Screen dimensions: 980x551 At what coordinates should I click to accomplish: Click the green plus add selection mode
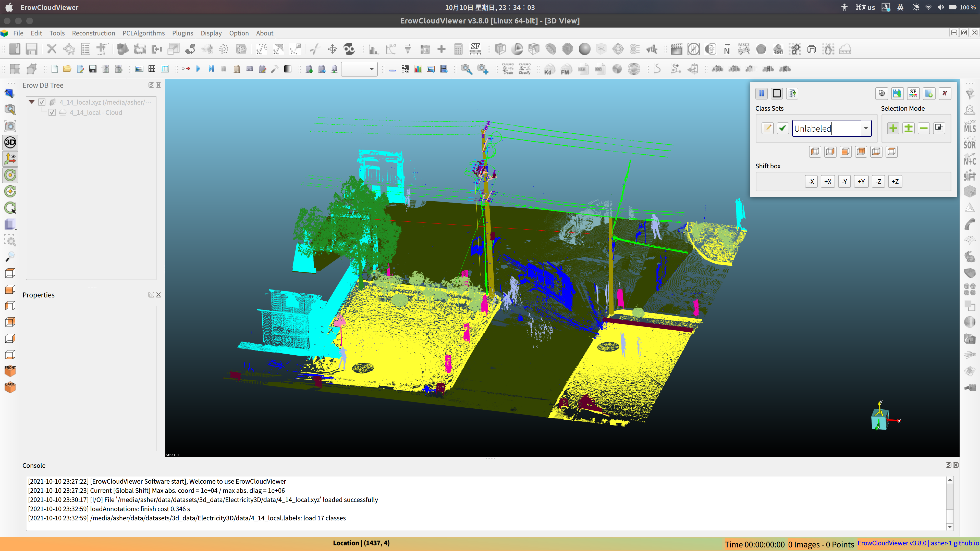893,128
